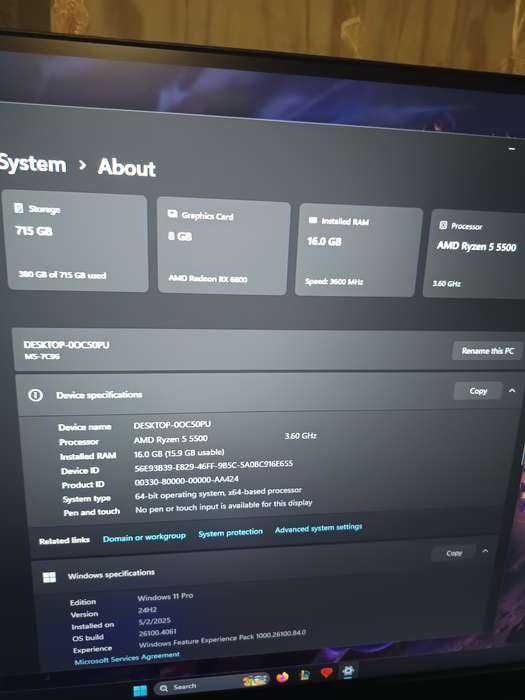Click the Windows specifications logo icon
Screen dimensions: 525x700
pos(49,577)
